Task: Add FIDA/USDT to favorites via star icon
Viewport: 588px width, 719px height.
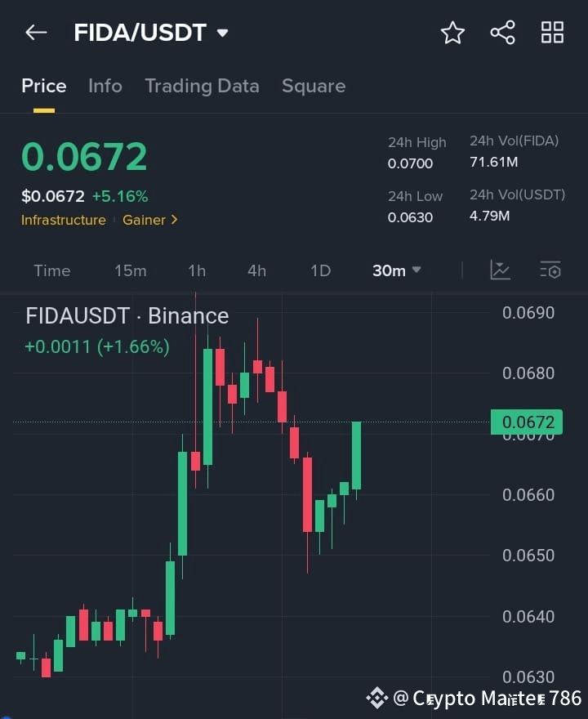Action: [x=452, y=33]
